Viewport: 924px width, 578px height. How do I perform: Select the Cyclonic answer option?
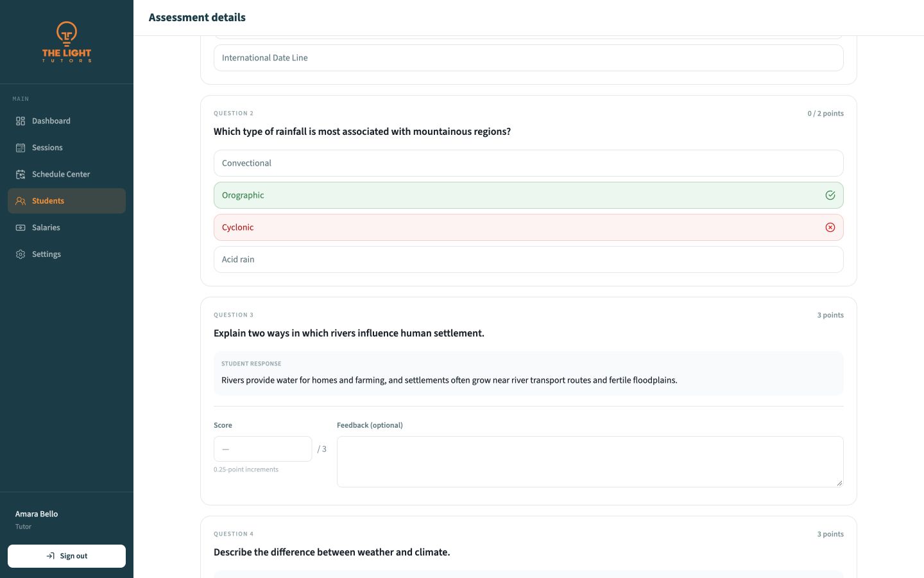pos(529,227)
